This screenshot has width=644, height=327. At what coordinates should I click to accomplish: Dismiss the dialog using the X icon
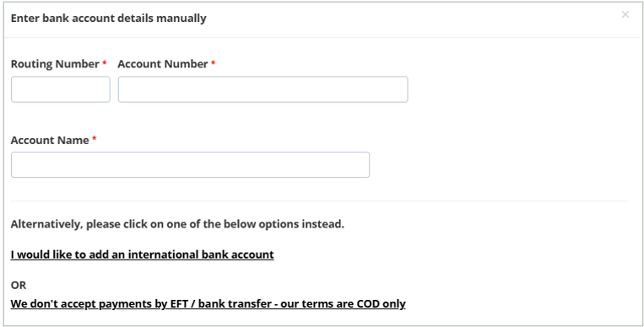[625, 14]
